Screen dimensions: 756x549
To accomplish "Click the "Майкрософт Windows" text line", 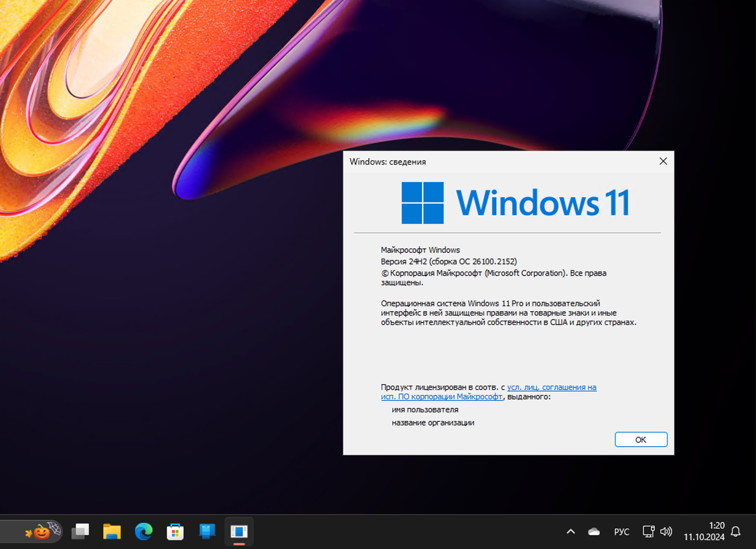I will 420,250.
